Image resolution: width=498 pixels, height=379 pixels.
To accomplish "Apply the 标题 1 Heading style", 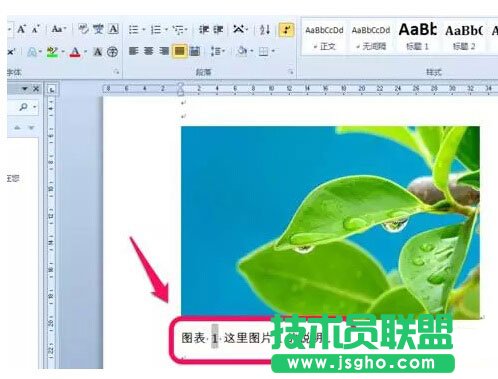I will (417, 37).
